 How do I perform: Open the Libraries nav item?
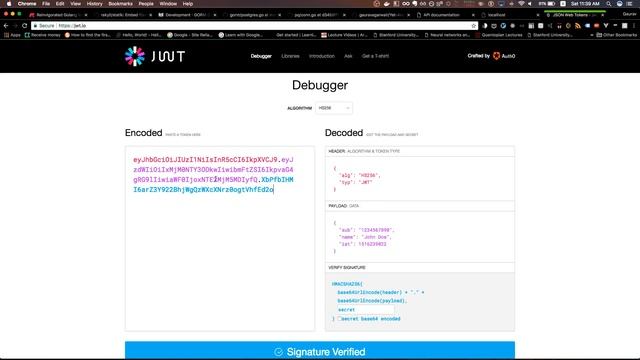[290, 56]
